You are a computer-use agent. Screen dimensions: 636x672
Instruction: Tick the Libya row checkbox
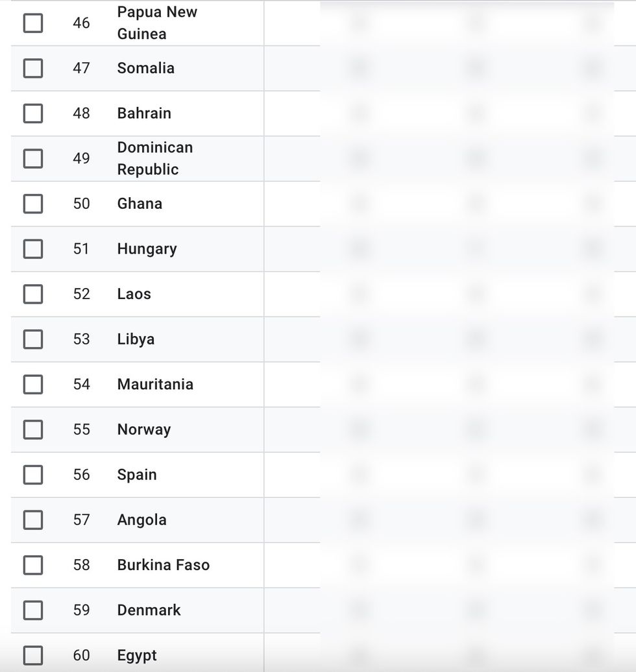(x=33, y=339)
